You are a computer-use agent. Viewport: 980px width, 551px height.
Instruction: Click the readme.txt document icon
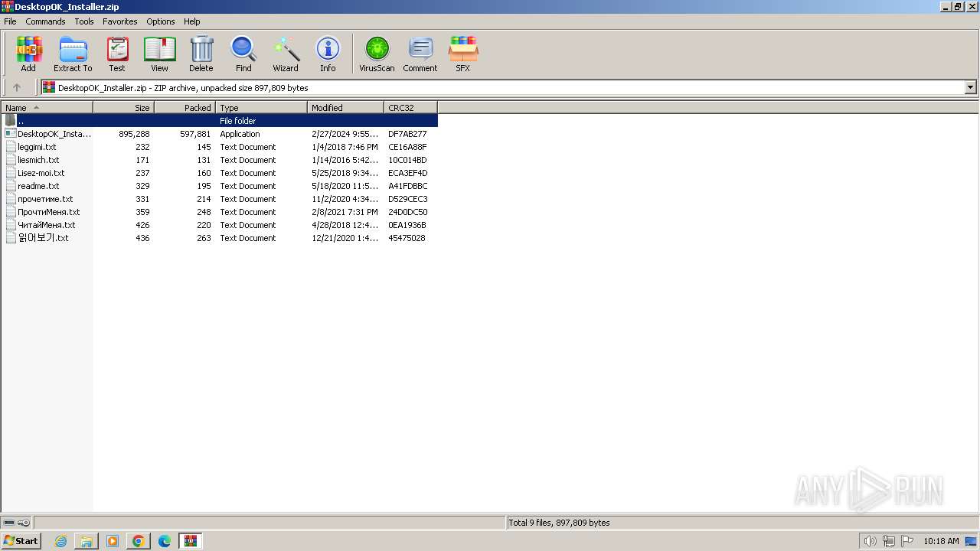(11, 186)
